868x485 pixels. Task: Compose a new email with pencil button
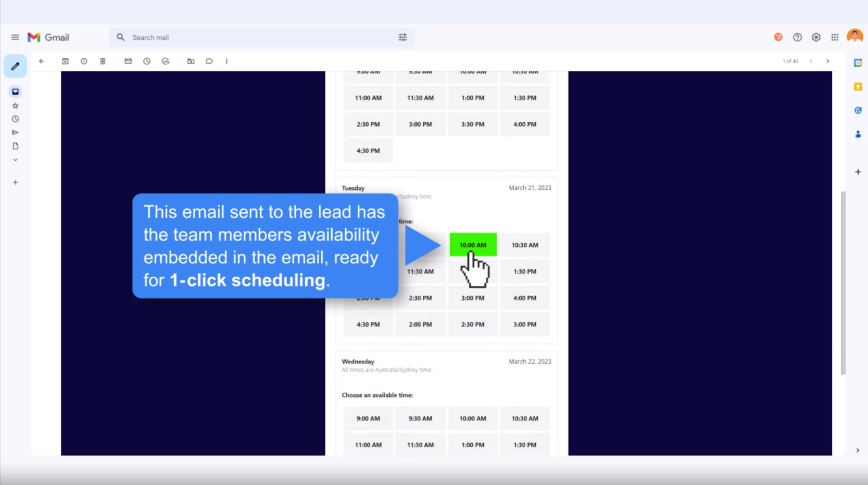click(15, 66)
